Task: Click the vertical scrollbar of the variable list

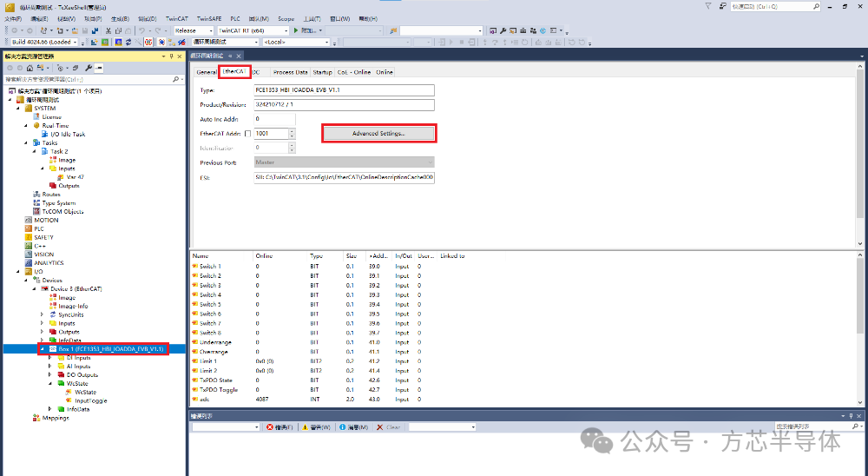Action: 859,329
